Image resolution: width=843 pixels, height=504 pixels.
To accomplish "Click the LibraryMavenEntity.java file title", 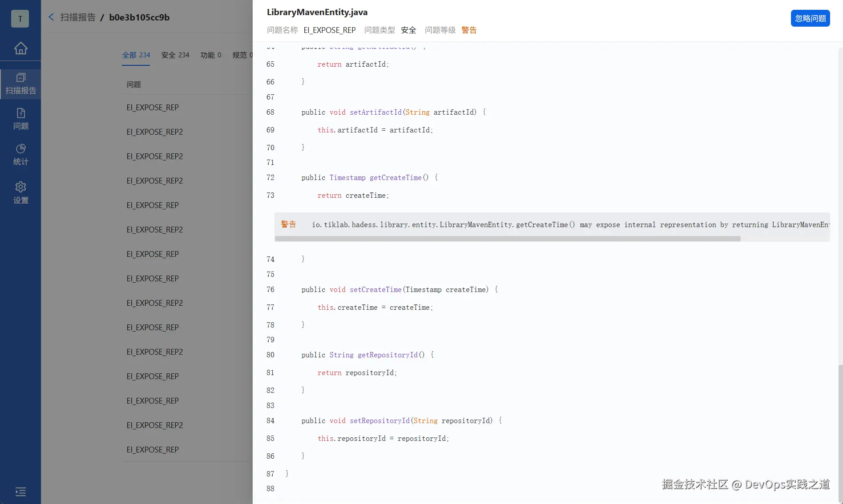I will (317, 12).
